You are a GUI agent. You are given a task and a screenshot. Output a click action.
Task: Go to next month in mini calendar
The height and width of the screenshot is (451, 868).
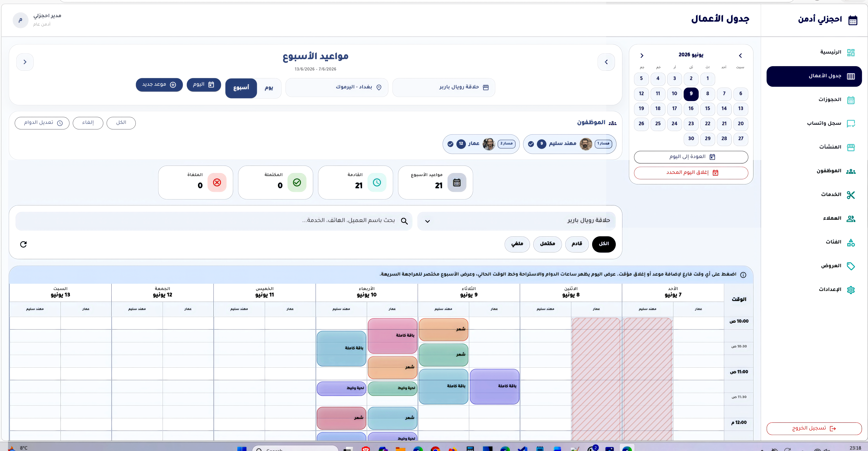click(642, 56)
